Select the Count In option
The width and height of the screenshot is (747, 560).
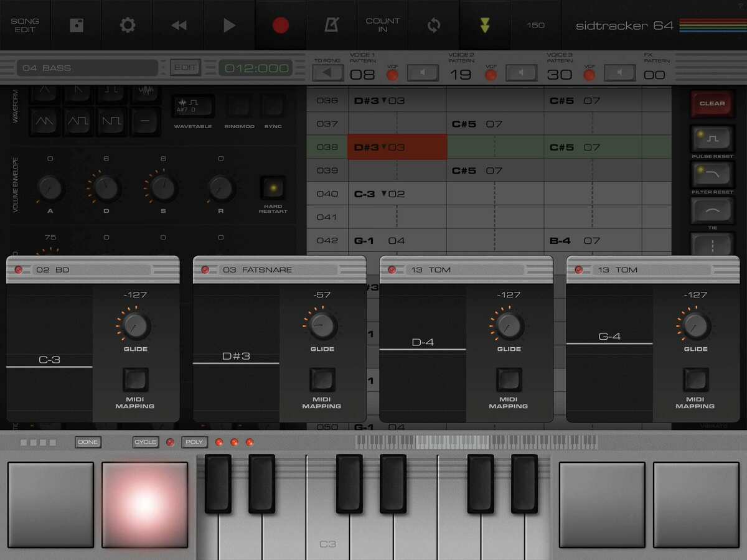coord(383,25)
